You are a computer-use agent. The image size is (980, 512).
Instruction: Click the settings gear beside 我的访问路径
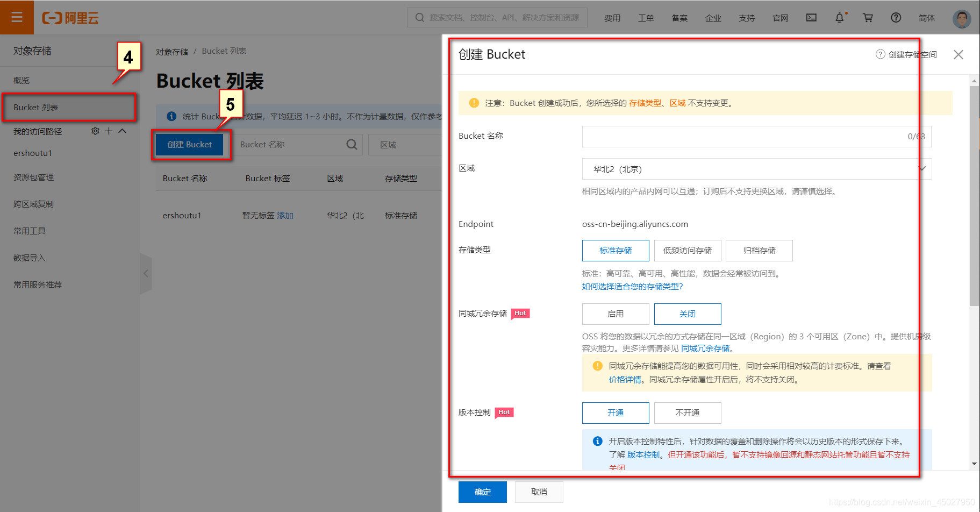click(x=95, y=131)
